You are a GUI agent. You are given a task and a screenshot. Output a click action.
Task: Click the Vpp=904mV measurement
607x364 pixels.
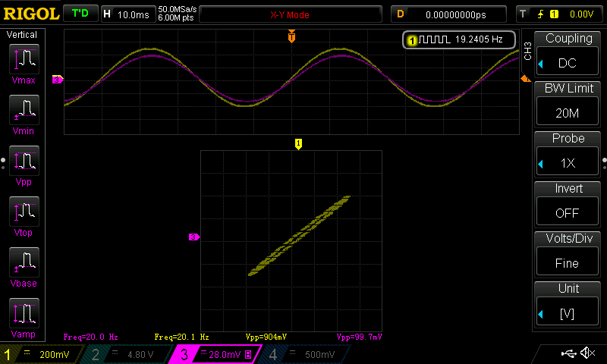click(266, 337)
